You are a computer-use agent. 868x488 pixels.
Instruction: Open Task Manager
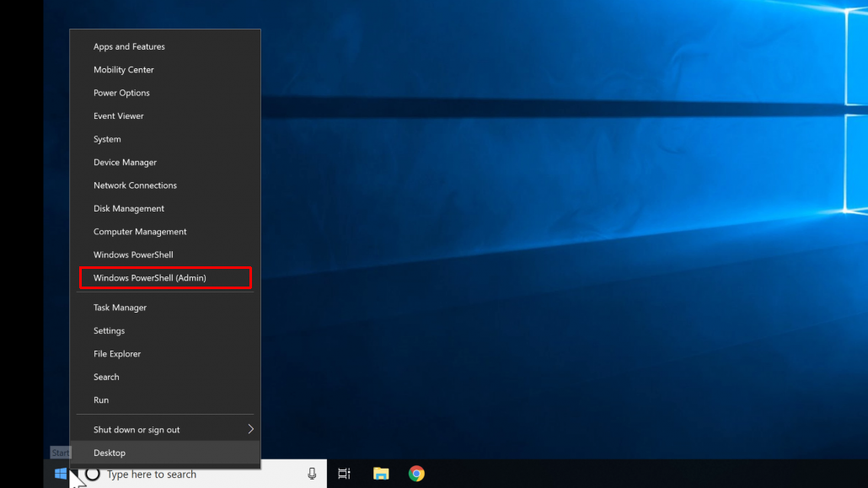tap(165, 308)
